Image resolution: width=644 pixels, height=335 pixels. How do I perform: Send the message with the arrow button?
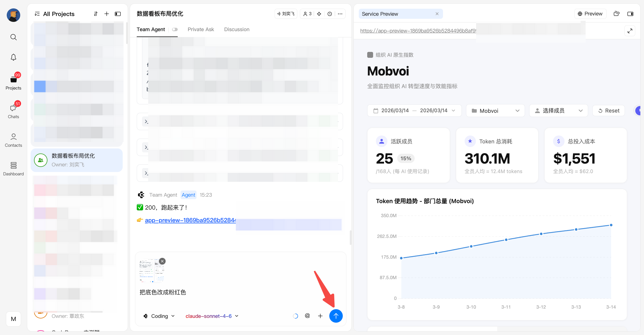[x=336, y=316]
